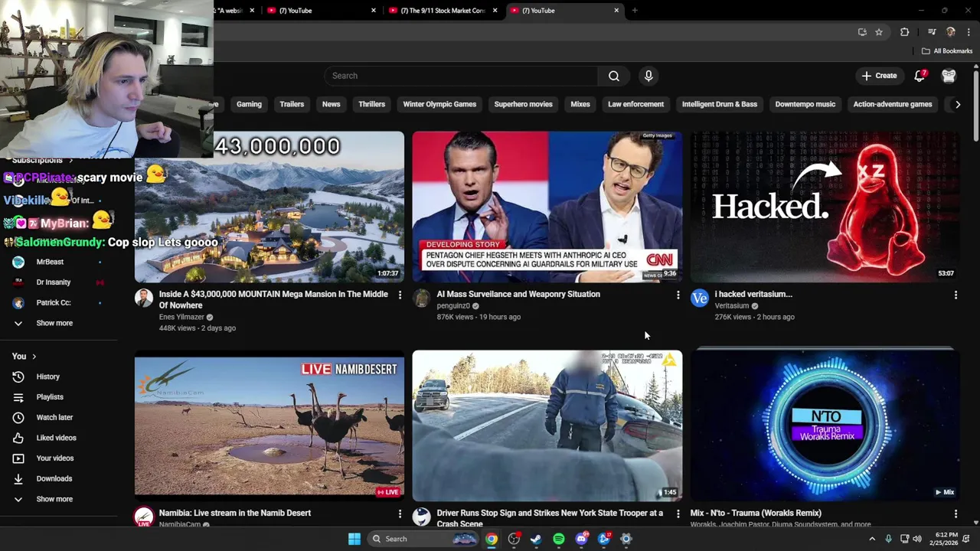
Task: Open more options for Driver Runs Stop Sign video
Action: point(678,514)
